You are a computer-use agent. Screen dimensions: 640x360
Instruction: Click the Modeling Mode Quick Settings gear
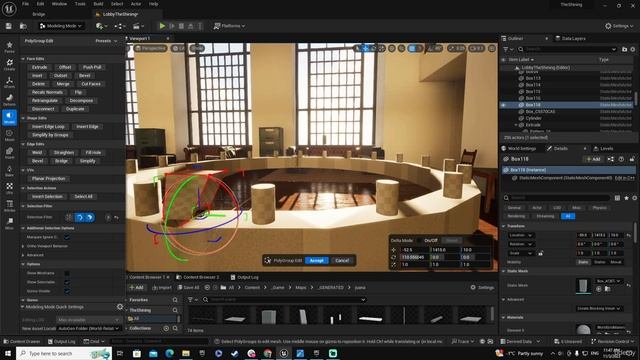point(120,307)
